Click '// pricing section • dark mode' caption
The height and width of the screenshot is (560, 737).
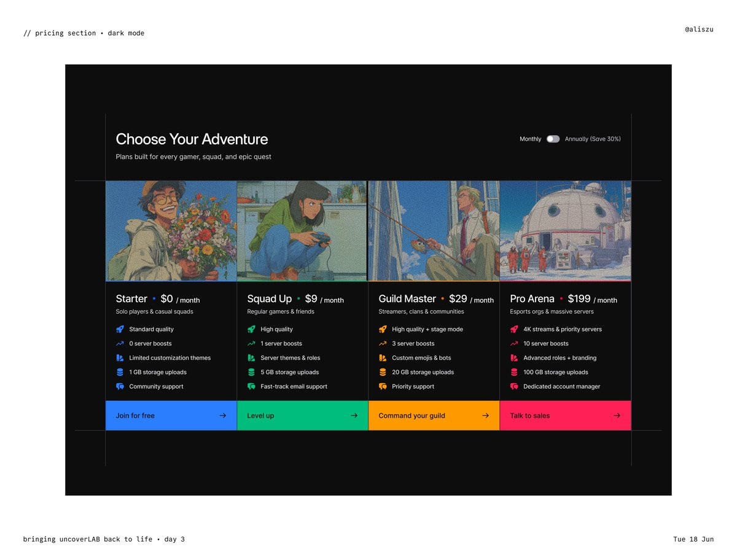point(84,33)
